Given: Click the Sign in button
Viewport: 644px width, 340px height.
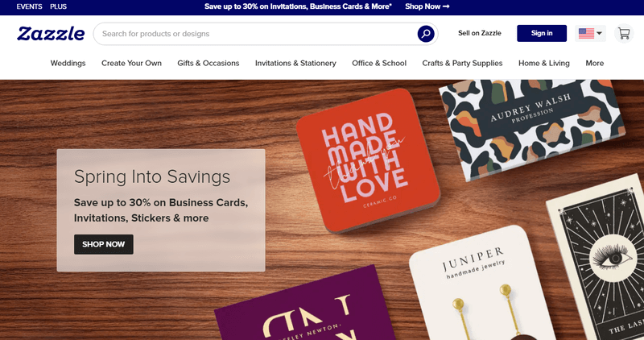Looking at the screenshot, I should 542,33.
